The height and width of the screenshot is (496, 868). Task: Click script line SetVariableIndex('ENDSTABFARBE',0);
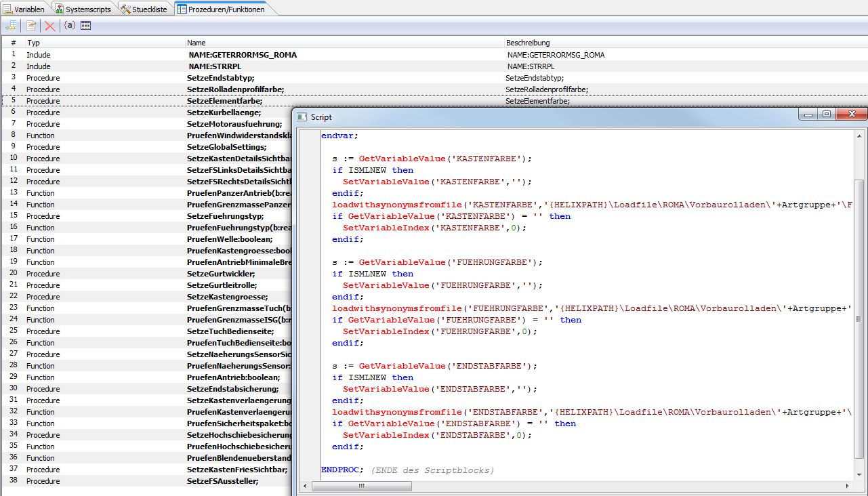point(438,435)
